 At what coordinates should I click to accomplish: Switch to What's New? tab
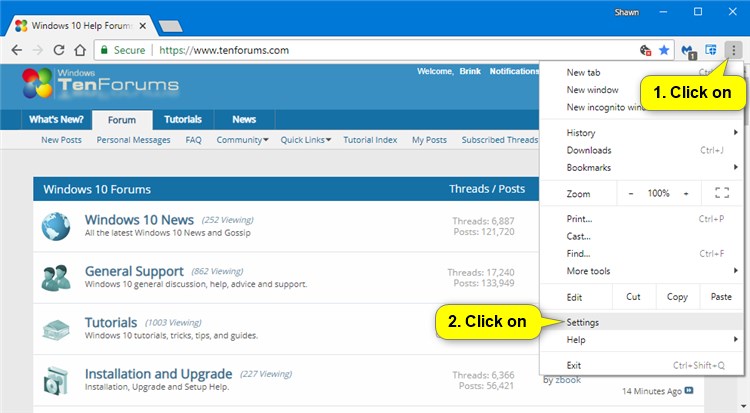click(56, 120)
